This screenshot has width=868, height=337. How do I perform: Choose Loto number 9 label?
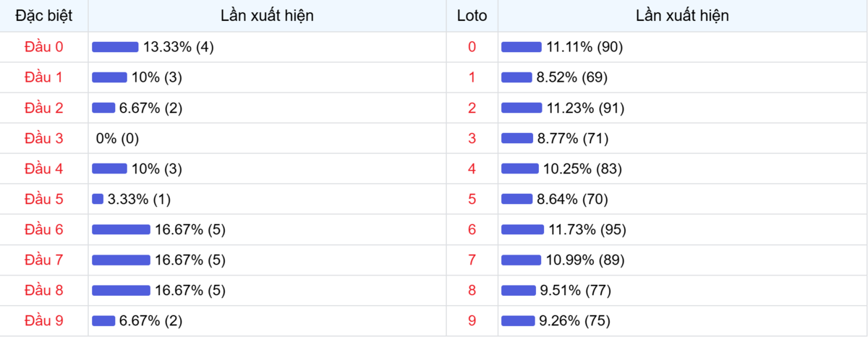[x=472, y=321]
